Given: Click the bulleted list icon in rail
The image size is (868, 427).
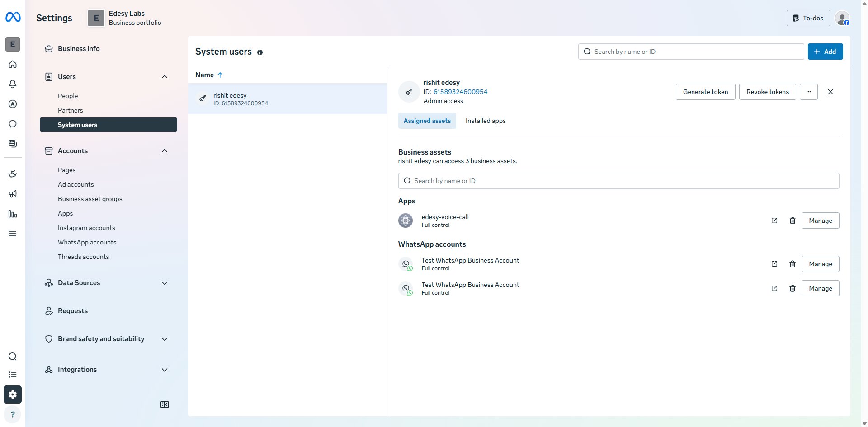Looking at the screenshot, I should pyautogui.click(x=13, y=375).
